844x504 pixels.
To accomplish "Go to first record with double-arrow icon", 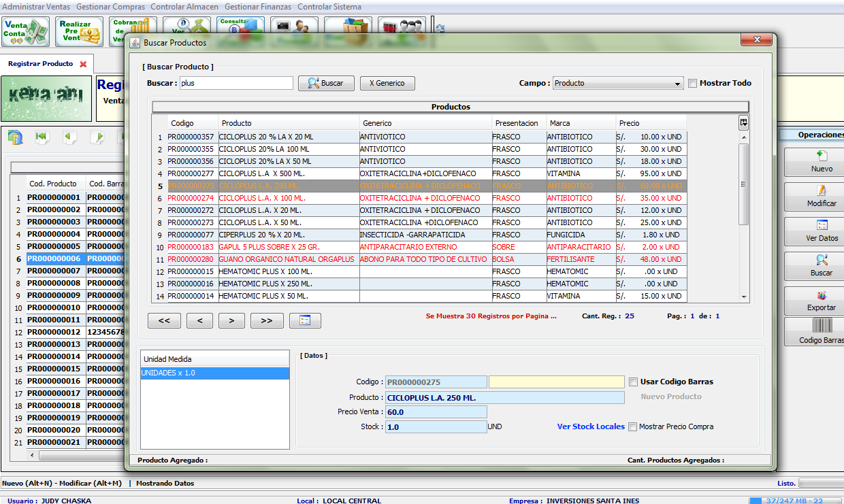I will tap(42, 138).
